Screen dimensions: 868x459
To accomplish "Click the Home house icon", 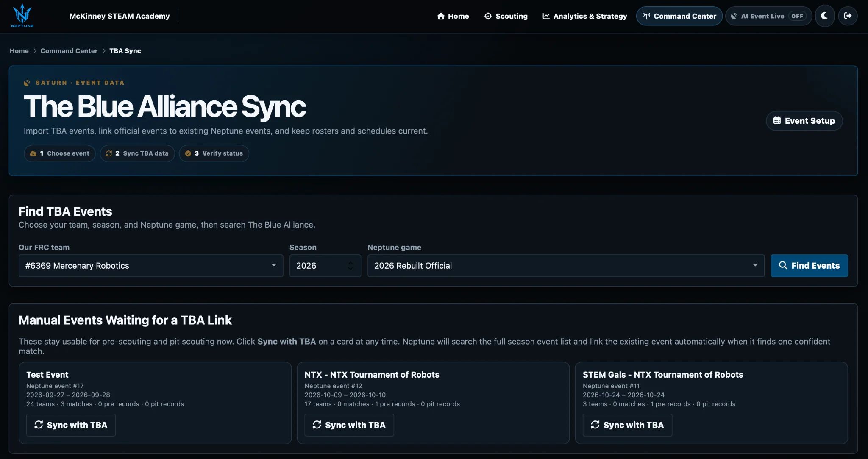I will click(441, 16).
